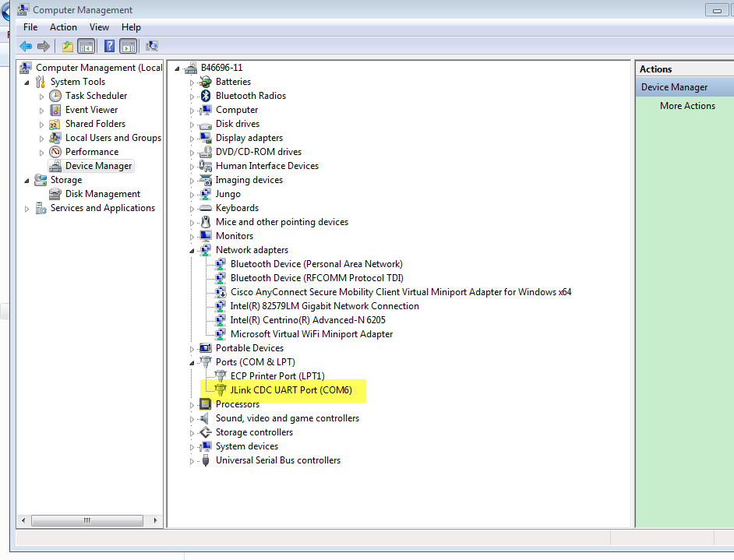734x560 pixels.
Task: Expand Services and Applications node
Action: 26,209
